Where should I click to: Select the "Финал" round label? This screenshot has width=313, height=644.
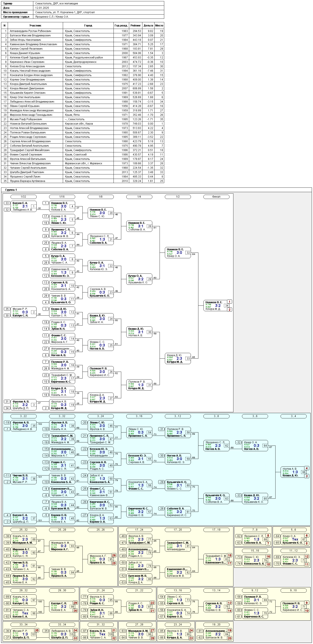pos(216,197)
